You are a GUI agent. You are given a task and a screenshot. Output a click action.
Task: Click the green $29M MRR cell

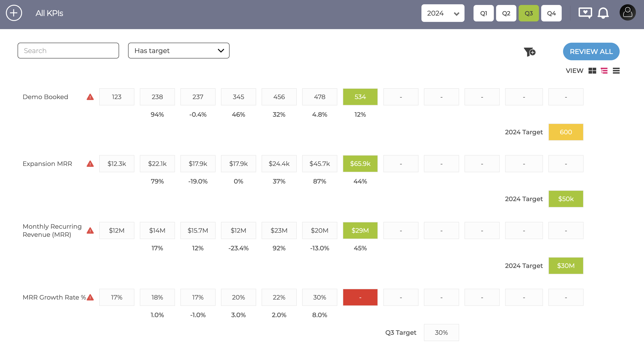[360, 230]
